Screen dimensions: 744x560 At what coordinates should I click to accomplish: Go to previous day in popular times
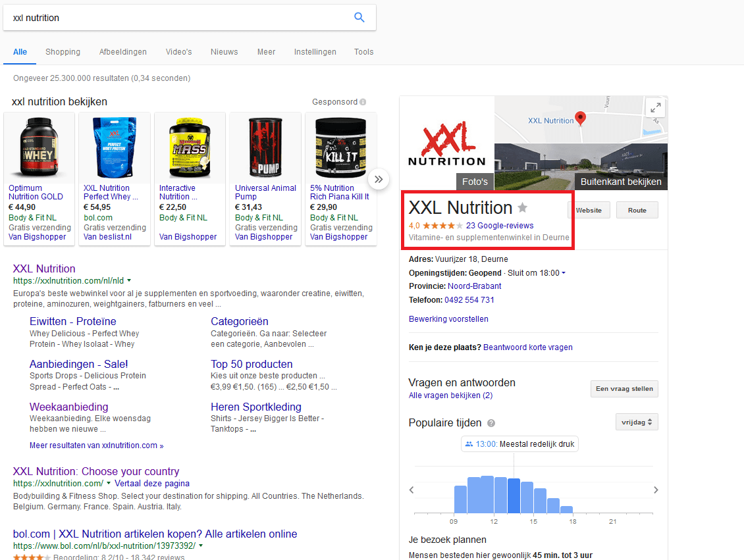412,490
